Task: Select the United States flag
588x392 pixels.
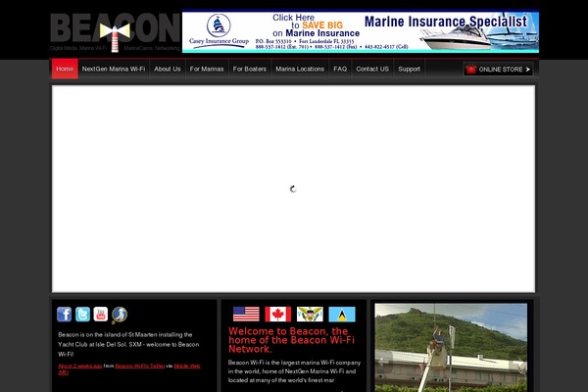Action: [x=246, y=314]
